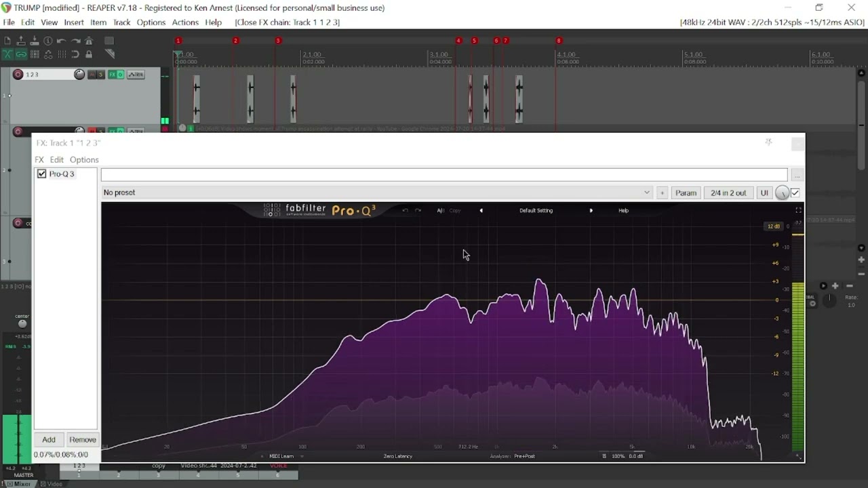The image size is (868, 488).
Task: Arm record on track 1 2 3
Action: (x=18, y=75)
